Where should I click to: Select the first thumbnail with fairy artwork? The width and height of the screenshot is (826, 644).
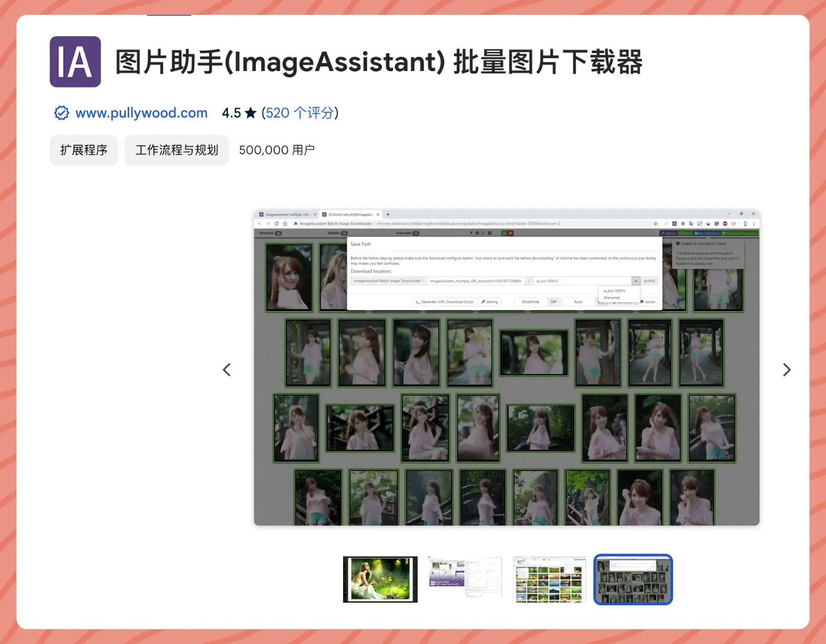(x=380, y=579)
